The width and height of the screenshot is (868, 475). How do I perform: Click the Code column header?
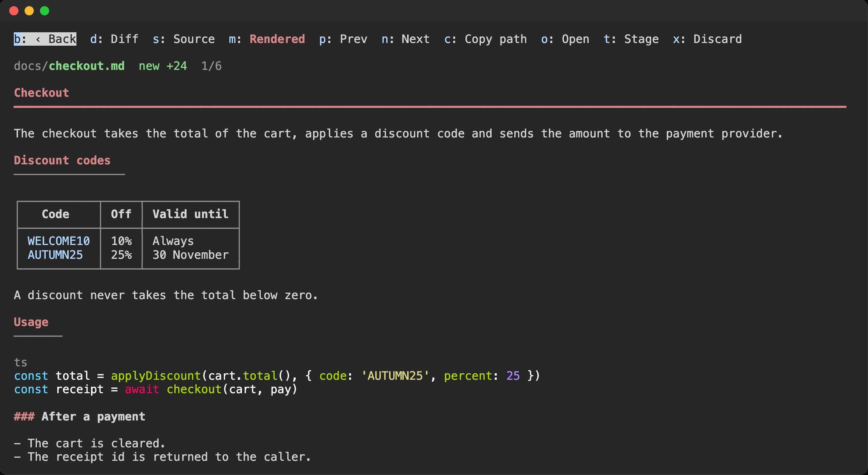coord(55,214)
